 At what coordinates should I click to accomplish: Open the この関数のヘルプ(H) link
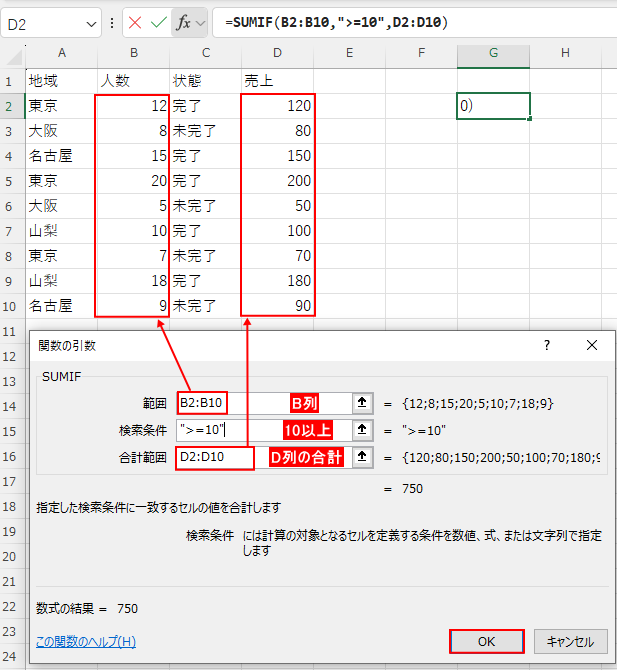[86, 641]
